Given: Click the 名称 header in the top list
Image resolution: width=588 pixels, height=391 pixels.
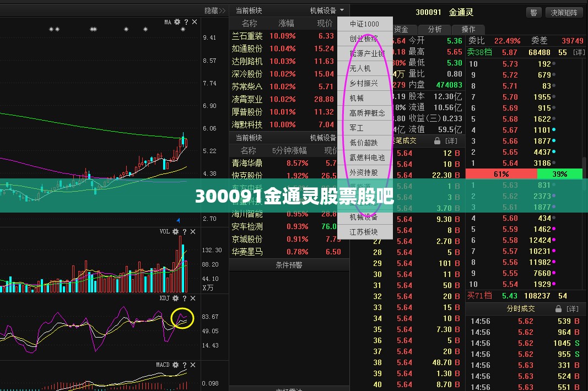Looking at the screenshot, I should point(250,23).
